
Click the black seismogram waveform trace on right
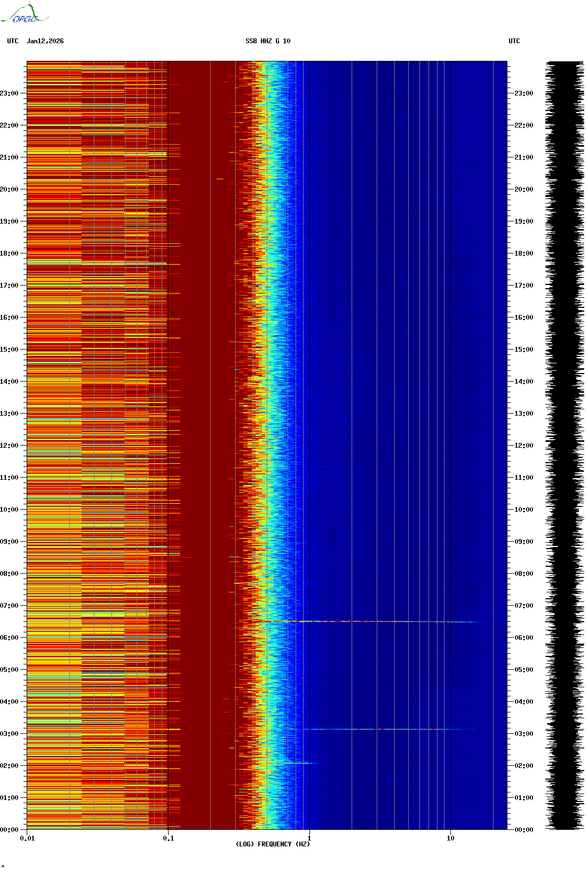(564, 446)
